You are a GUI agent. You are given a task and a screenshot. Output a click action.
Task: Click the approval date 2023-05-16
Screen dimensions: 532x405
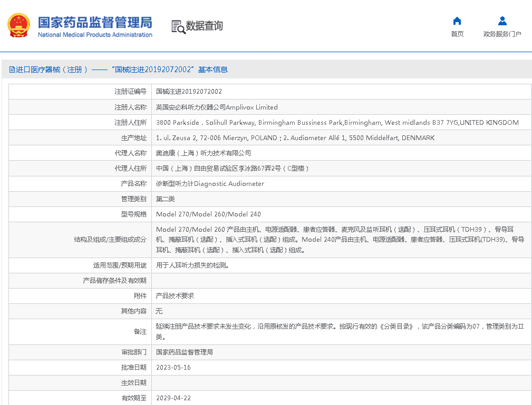tap(173, 368)
